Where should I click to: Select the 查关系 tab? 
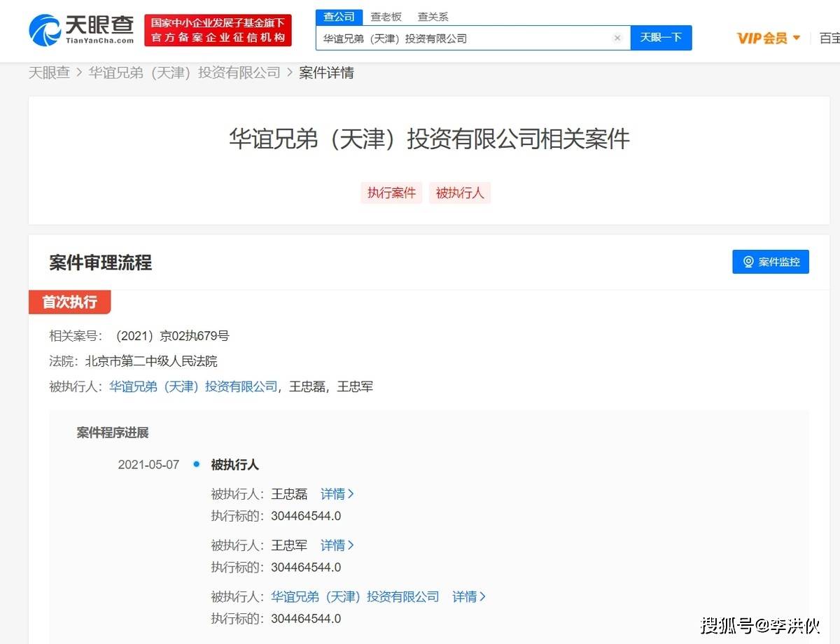[x=433, y=17]
